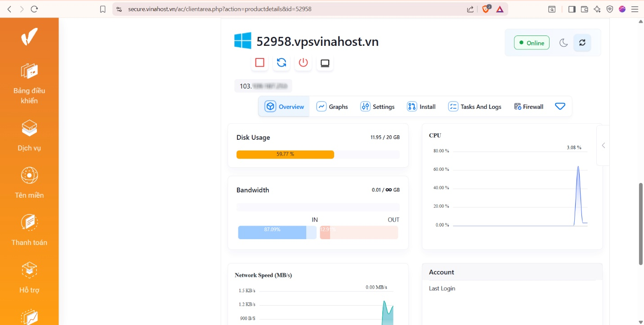Click the Network Speed chart title
644x325 pixels.
coord(263,275)
